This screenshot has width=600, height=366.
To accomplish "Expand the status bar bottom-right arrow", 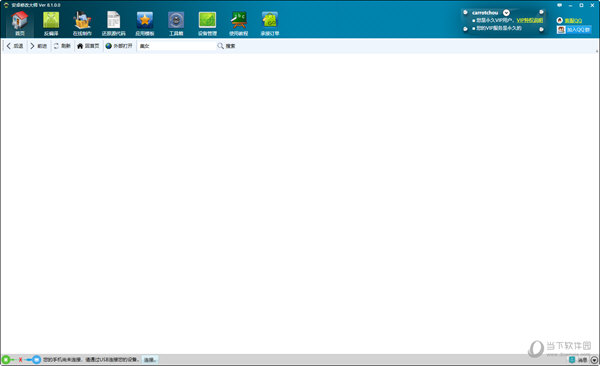I will point(594,360).
